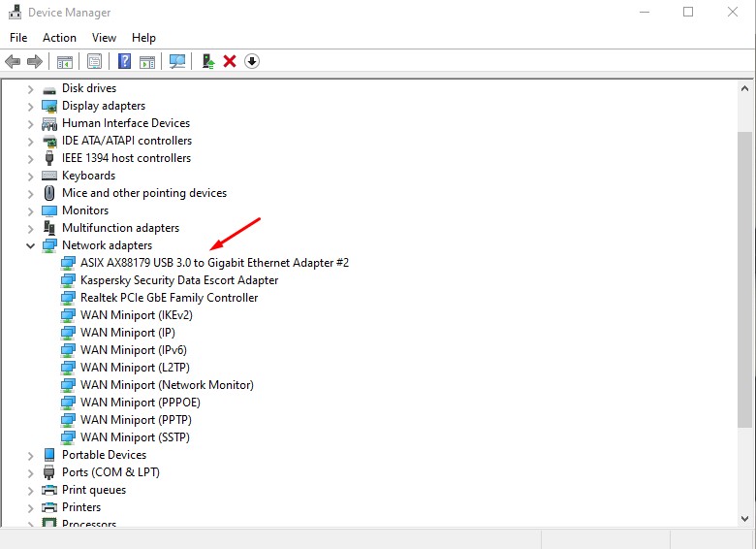
Task: Click the Disk drives category icon
Action: 49,89
